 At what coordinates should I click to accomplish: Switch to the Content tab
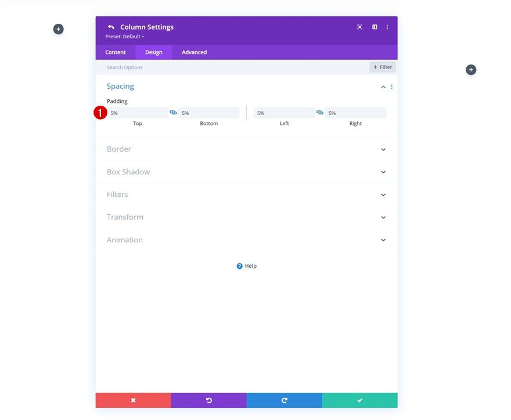coord(115,52)
